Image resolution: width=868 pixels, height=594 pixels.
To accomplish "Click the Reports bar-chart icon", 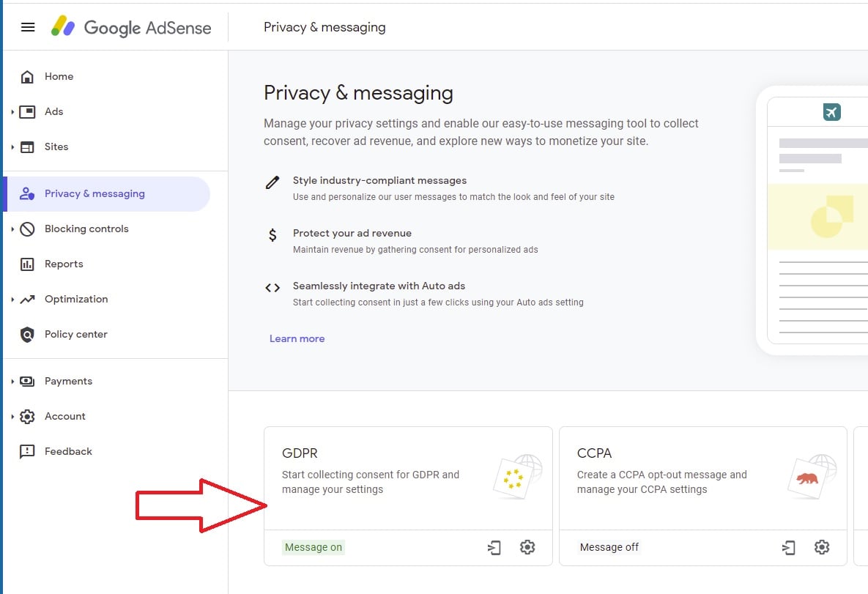I will 26,264.
